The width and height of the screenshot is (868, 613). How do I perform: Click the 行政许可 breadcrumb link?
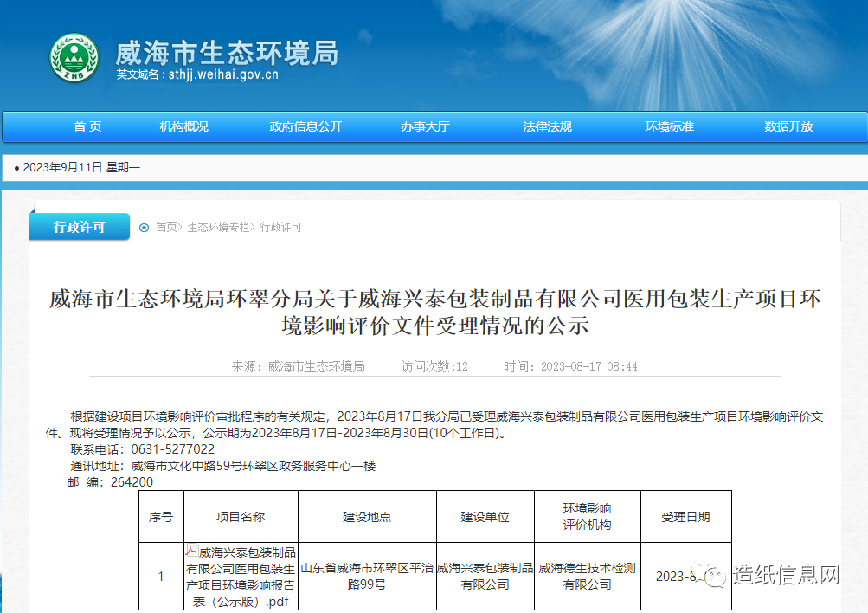click(x=281, y=228)
